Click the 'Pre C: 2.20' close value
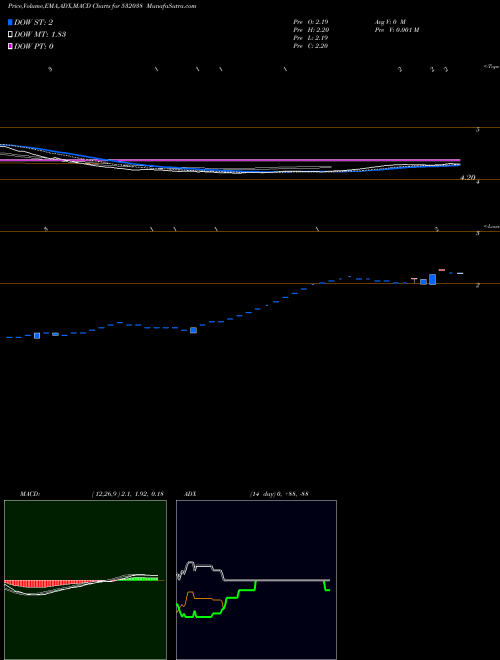The image size is (500, 660). (x=311, y=46)
